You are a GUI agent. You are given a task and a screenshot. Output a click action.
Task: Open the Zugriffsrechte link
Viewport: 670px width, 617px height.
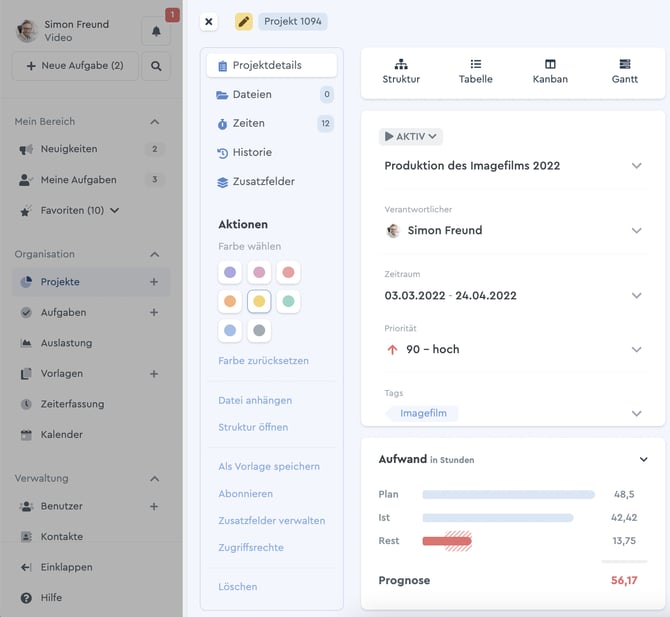tap(251, 547)
